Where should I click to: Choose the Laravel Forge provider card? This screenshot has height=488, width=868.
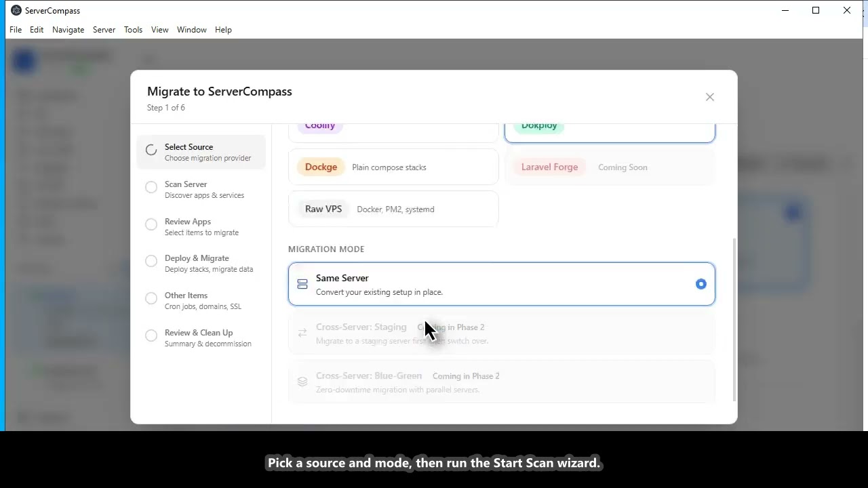(x=610, y=167)
